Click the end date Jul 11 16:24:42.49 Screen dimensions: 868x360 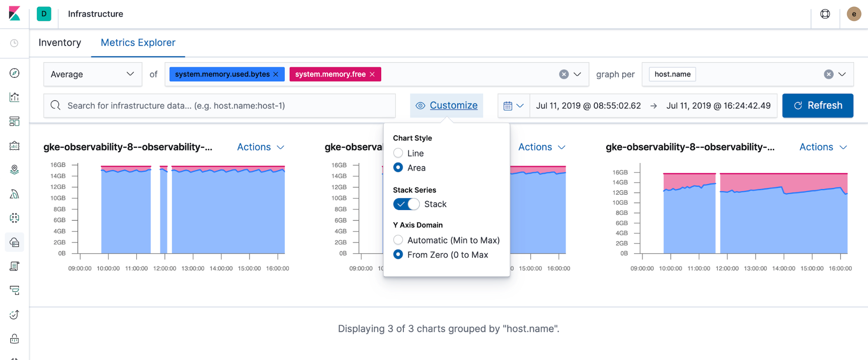point(719,106)
